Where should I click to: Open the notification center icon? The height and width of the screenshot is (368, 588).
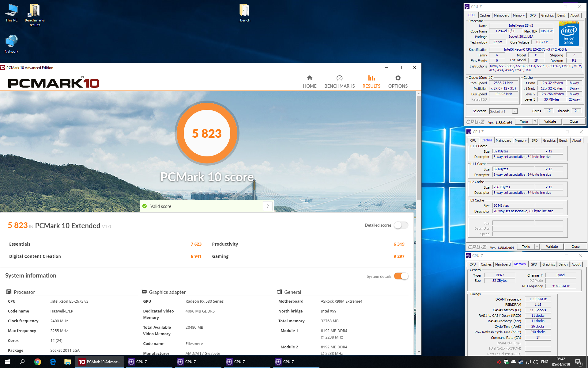pyautogui.click(x=578, y=362)
